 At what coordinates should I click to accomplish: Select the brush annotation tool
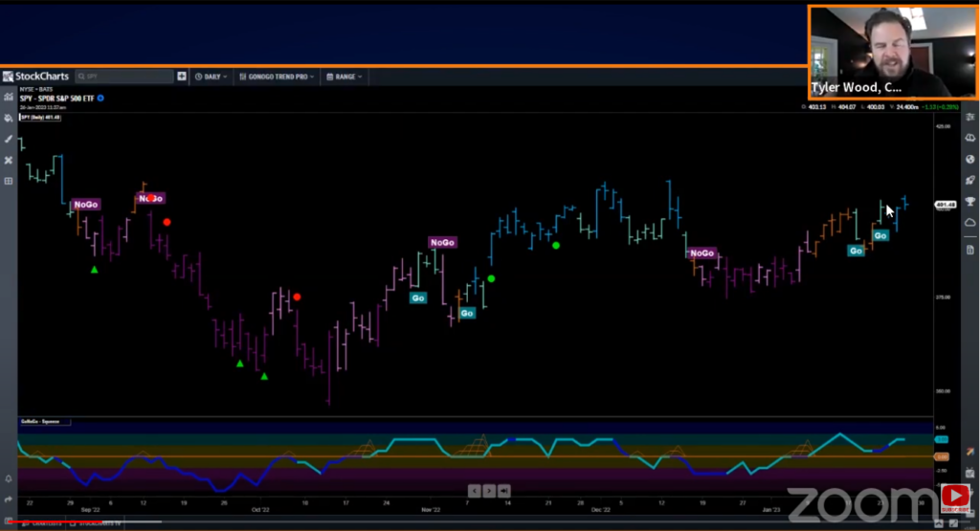[8, 139]
